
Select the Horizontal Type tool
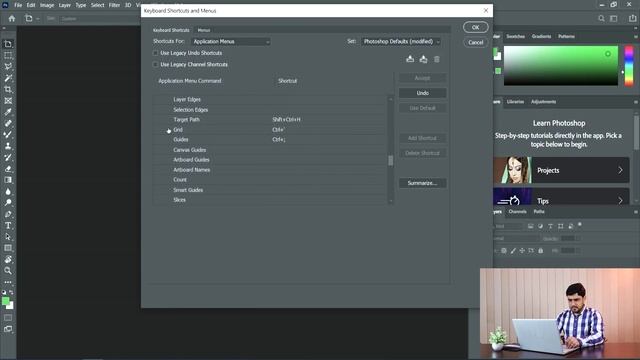tap(8, 225)
